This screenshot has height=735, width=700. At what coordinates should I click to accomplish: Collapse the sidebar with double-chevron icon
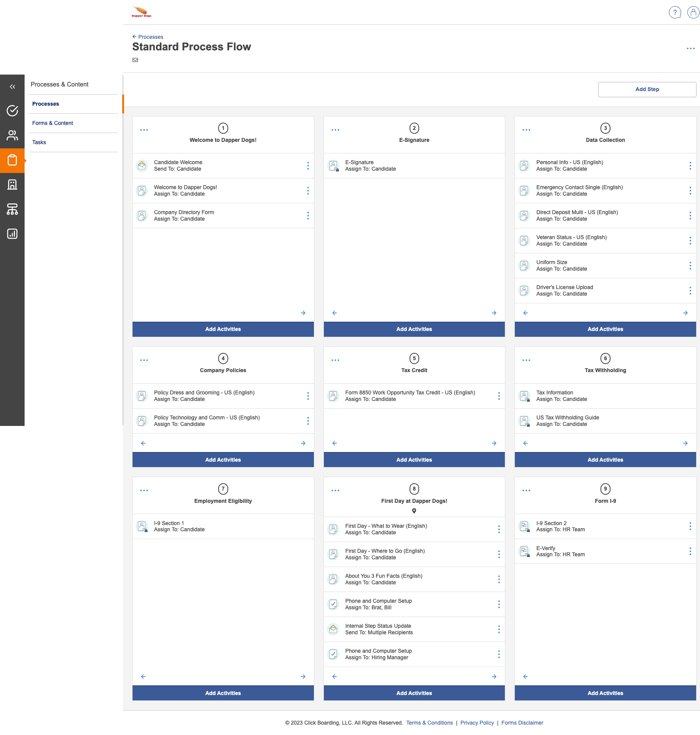point(12,87)
